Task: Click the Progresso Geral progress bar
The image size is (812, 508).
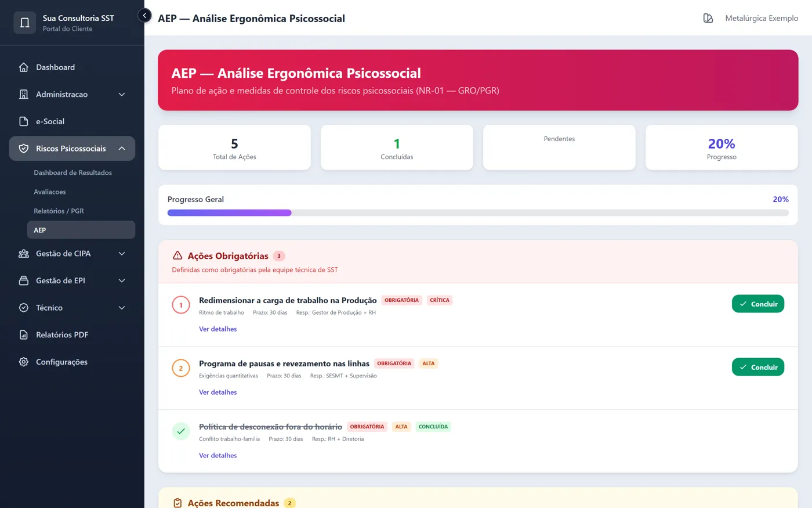Action: tap(478, 213)
